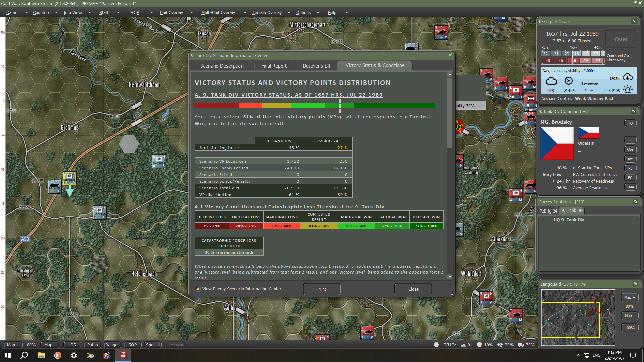Toggle the Paths overlay button
Image resolution: width=644 pixels, height=362 pixels.
(92, 345)
